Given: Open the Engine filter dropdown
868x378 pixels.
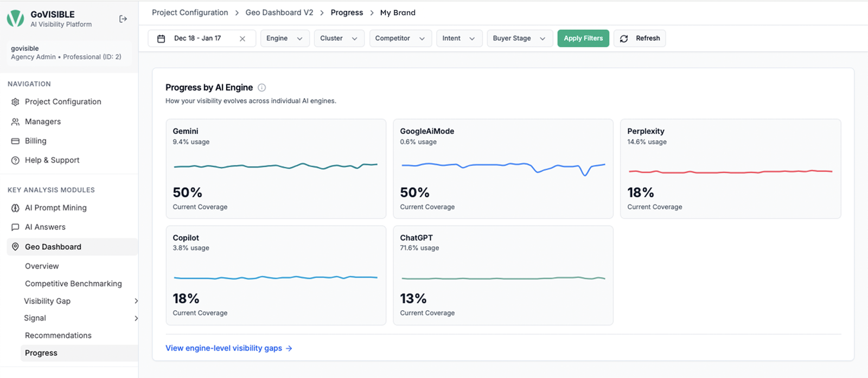Looking at the screenshot, I should point(285,39).
